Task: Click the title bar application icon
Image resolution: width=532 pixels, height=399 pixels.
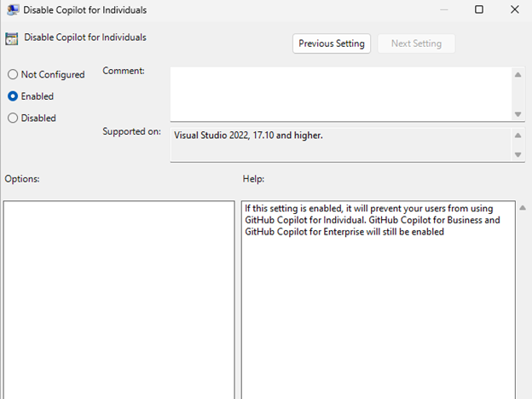Action: click(13, 10)
